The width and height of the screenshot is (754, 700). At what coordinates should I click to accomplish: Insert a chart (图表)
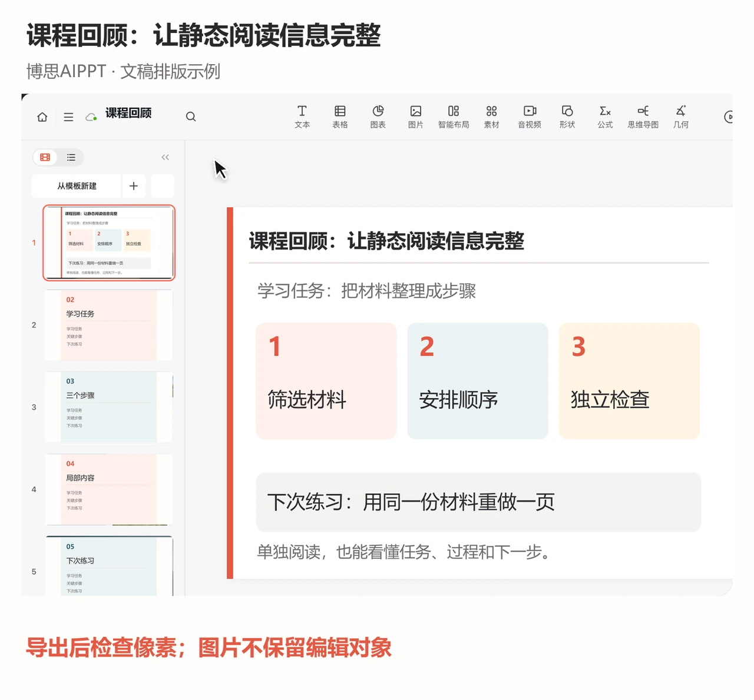[378, 117]
